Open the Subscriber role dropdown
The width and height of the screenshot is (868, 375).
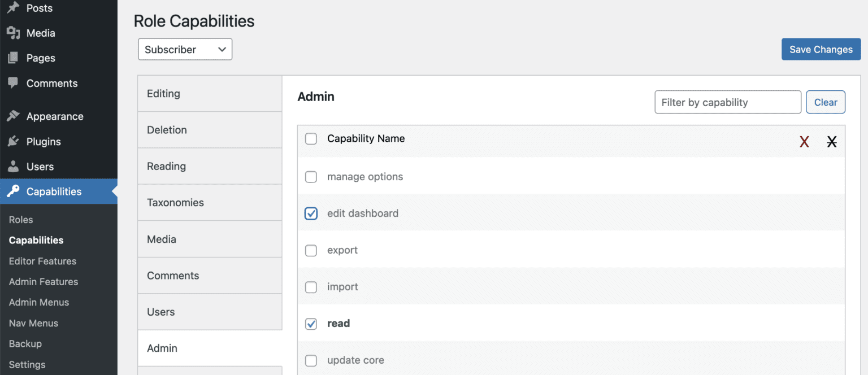185,49
